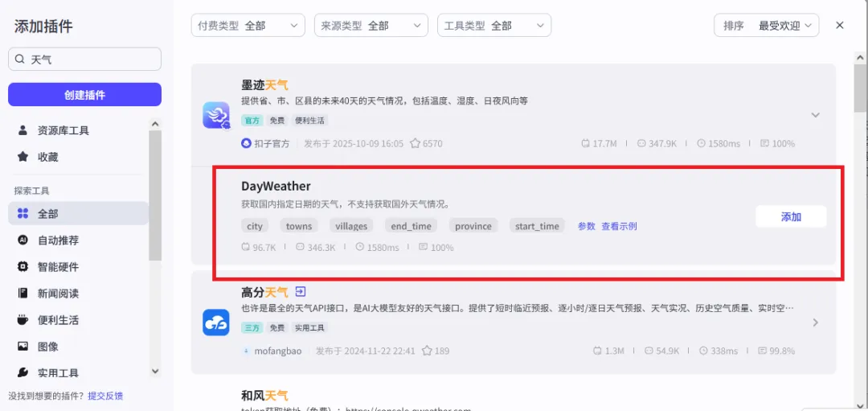Click the villages parameter tag
The width and height of the screenshot is (868, 411).
pyautogui.click(x=351, y=226)
